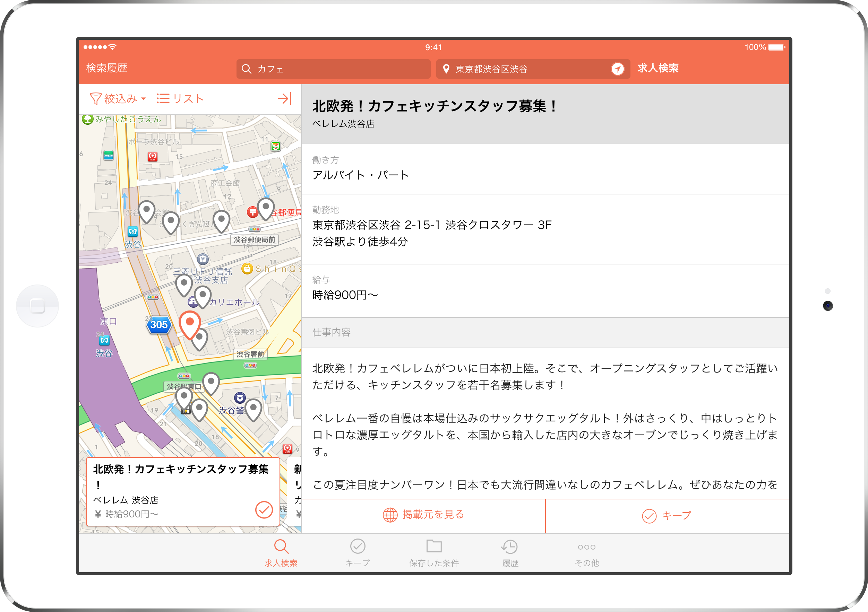This screenshot has height=612, width=868.
Task: Tap the 7-Eleven store icon on map
Action: (x=276, y=146)
